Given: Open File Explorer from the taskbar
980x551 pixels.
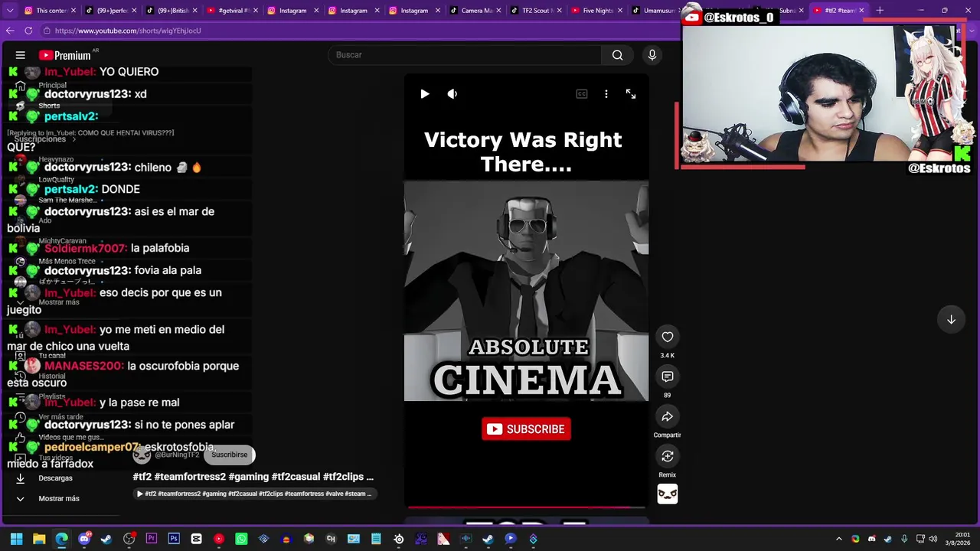Looking at the screenshot, I should 39,539.
